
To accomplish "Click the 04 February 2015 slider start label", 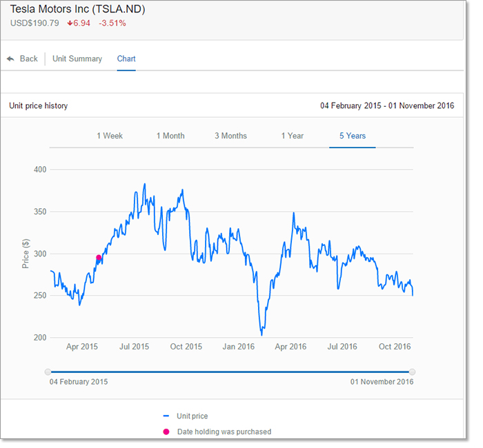I will click(79, 382).
